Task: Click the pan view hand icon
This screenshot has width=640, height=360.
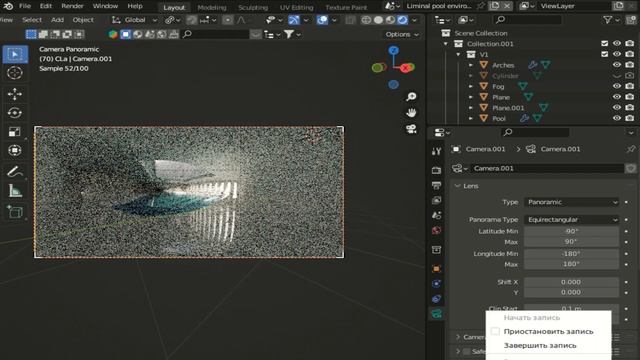Action: click(411, 113)
